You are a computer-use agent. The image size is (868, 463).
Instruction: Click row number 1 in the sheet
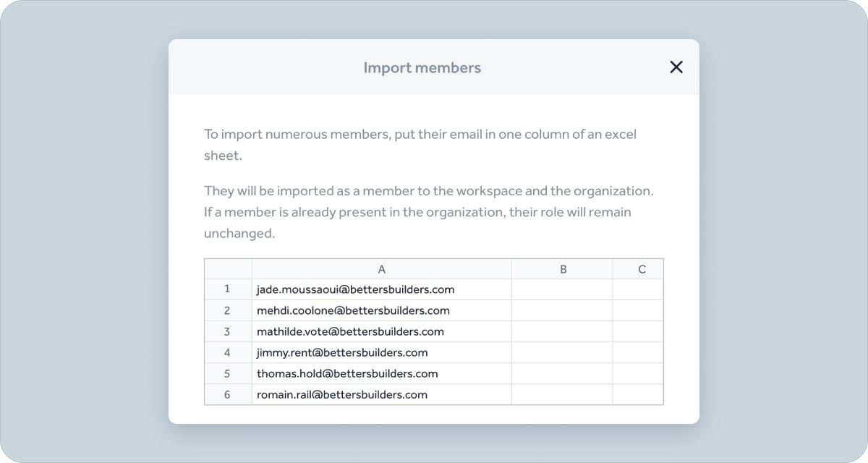pyautogui.click(x=227, y=289)
